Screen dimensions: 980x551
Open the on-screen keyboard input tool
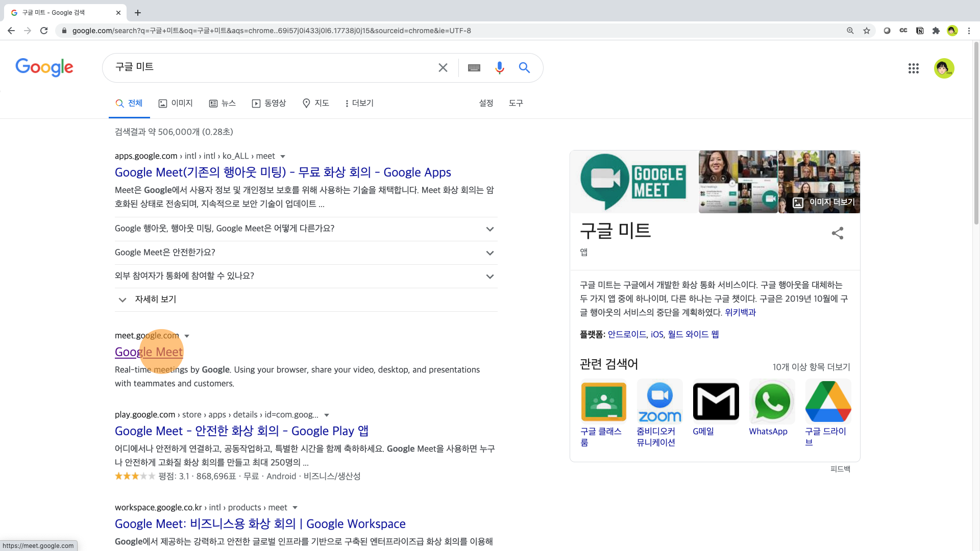(x=474, y=68)
